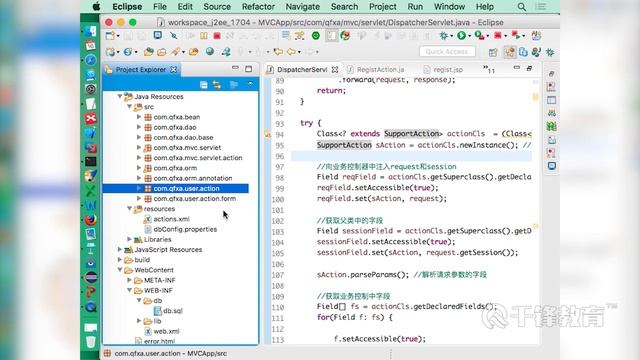Click the warning marker on line 94
The height and width of the screenshot is (360, 640).
click(x=267, y=134)
